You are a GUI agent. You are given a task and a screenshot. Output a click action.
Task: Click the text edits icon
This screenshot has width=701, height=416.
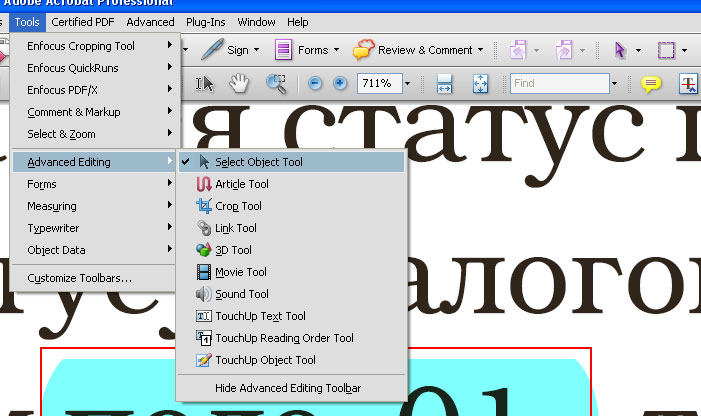(x=688, y=84)
